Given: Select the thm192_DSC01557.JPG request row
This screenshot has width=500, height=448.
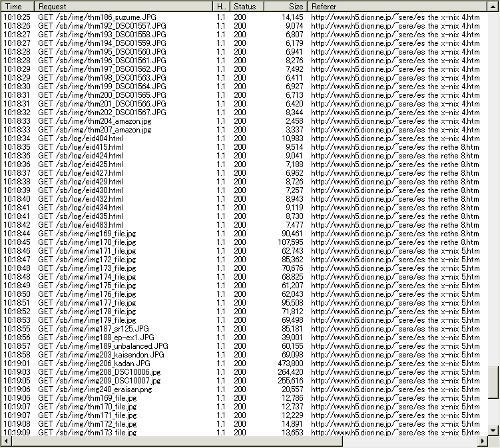Looking at the screenshot, I should [x=244, y=26].
